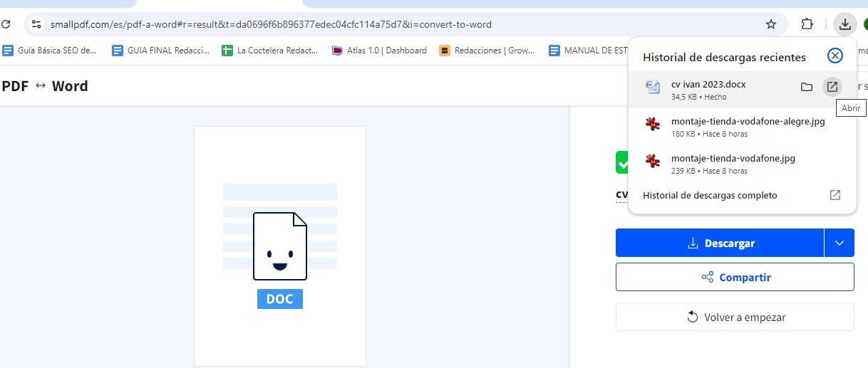Click the DOC file preview thumbnail
This screenshot has width=868, height=368.
[279, 246]
